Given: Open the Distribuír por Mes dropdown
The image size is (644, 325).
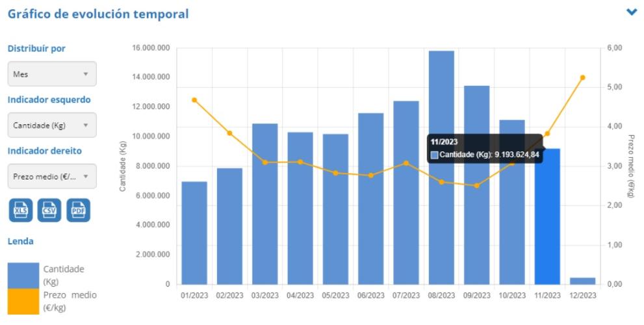Looking at the screenshot, I should tap(52, 74).
